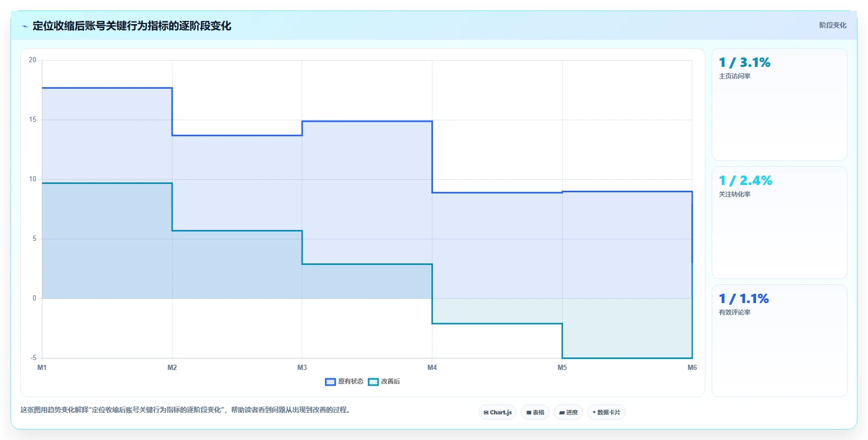Open the 有效评论率 1.1% card
Screen dimensions: 868x440
click(779, 341)
